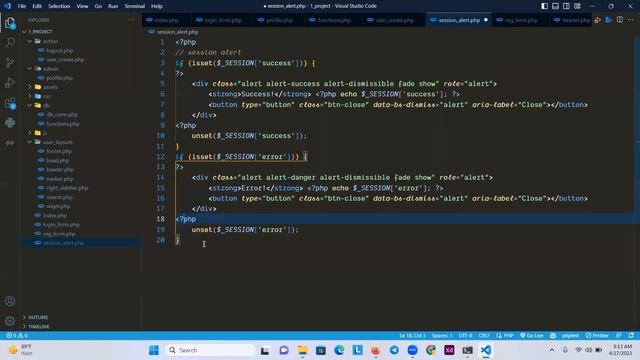
Task: Click the Go Live status bar button
Action: pos(531,336)
